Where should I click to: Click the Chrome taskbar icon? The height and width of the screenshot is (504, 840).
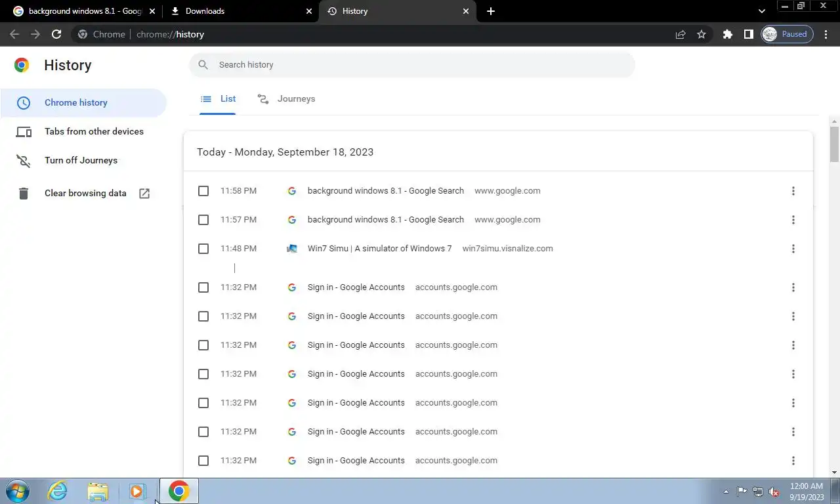point(178,491)
